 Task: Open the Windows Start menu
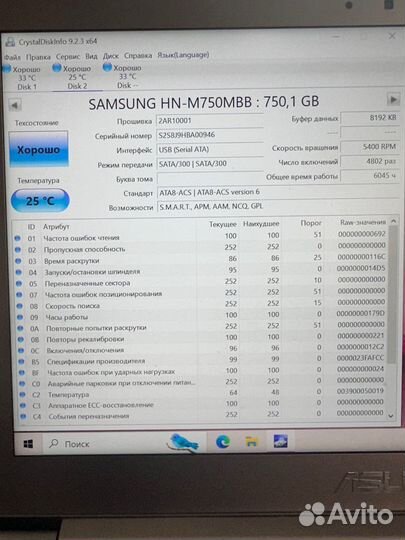[28, 444]
